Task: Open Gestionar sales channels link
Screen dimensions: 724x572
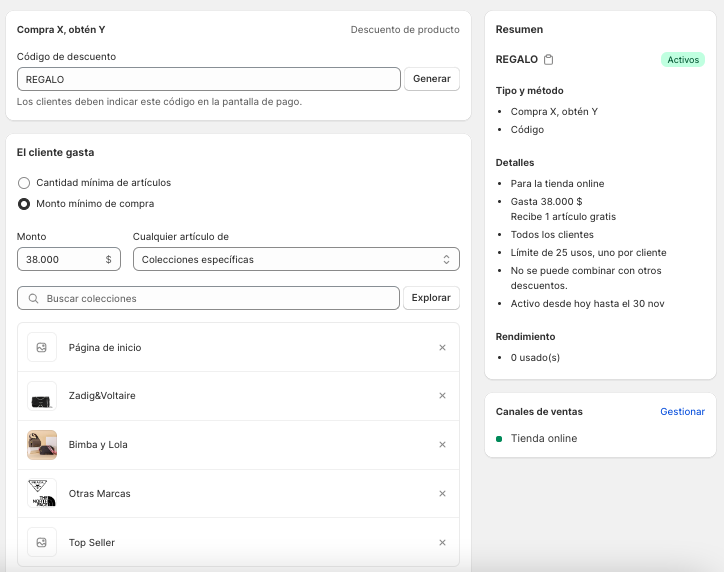Action: click(x=682, y=412)
